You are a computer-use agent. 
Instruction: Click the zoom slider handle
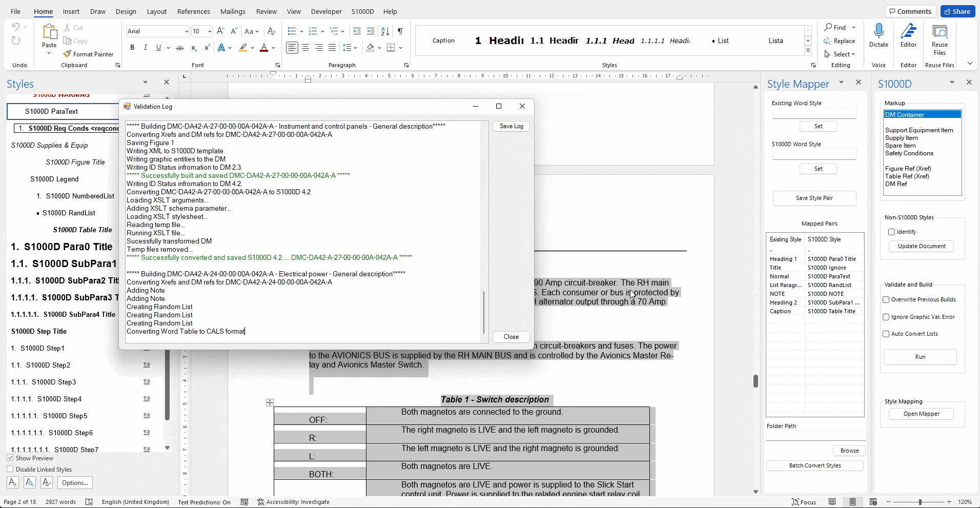pos(920,502)
